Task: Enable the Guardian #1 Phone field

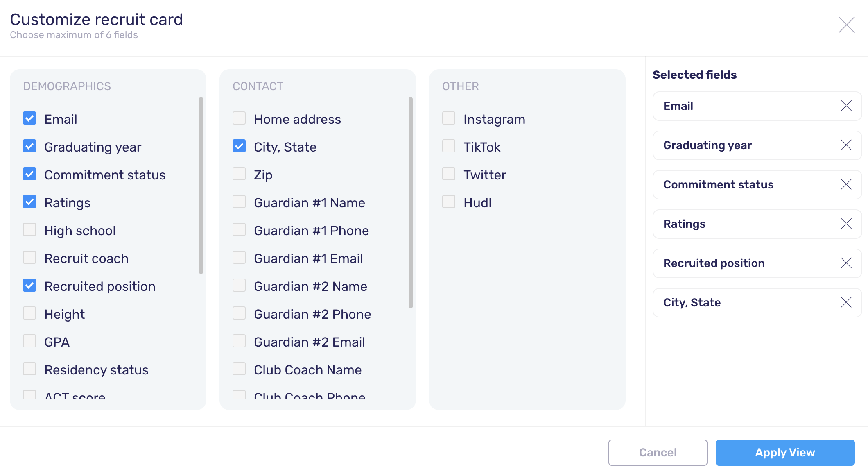Action: (x=239, y=229)
